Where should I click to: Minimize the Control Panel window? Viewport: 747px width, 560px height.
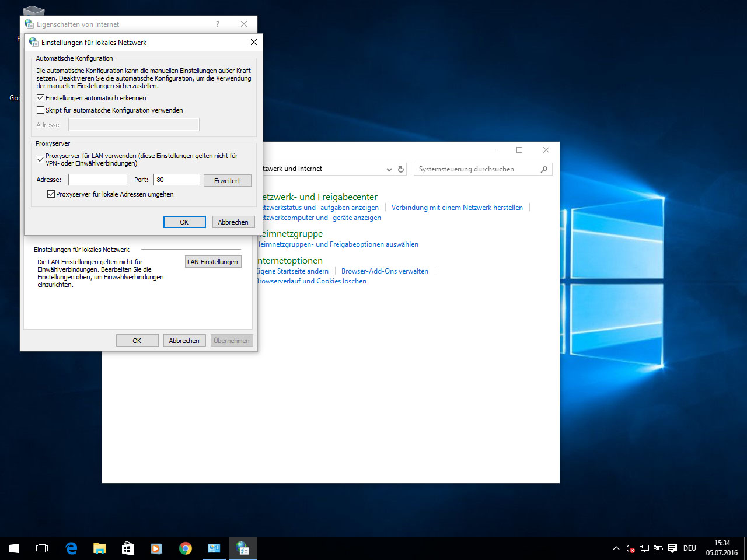(x=493, y=150)
